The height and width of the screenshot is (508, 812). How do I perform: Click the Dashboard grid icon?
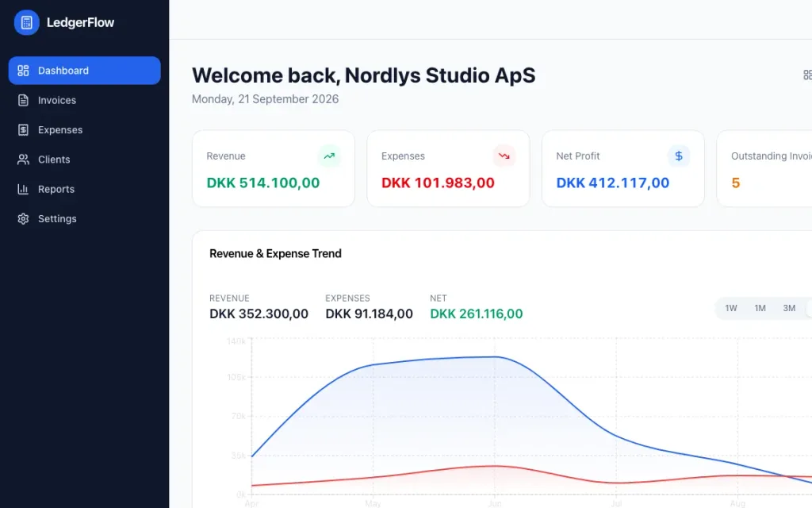click(23, 71)
